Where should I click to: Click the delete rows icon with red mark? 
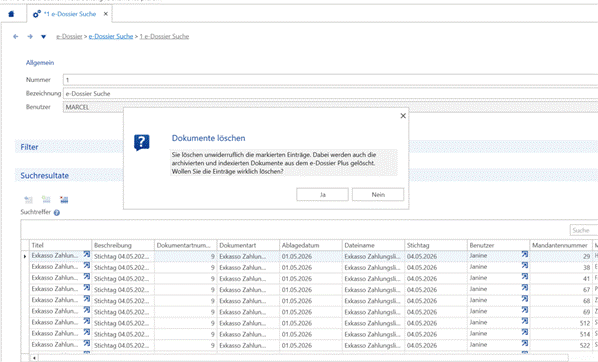64,200
